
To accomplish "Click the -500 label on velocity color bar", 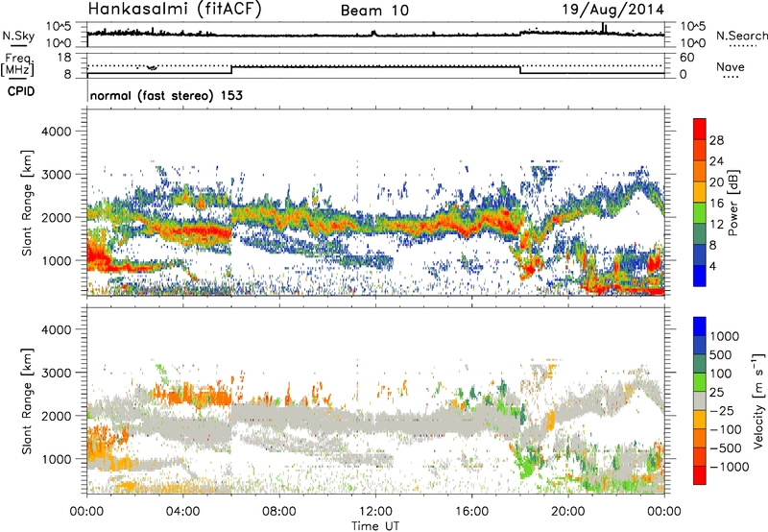I will click(x=727, y=448).
